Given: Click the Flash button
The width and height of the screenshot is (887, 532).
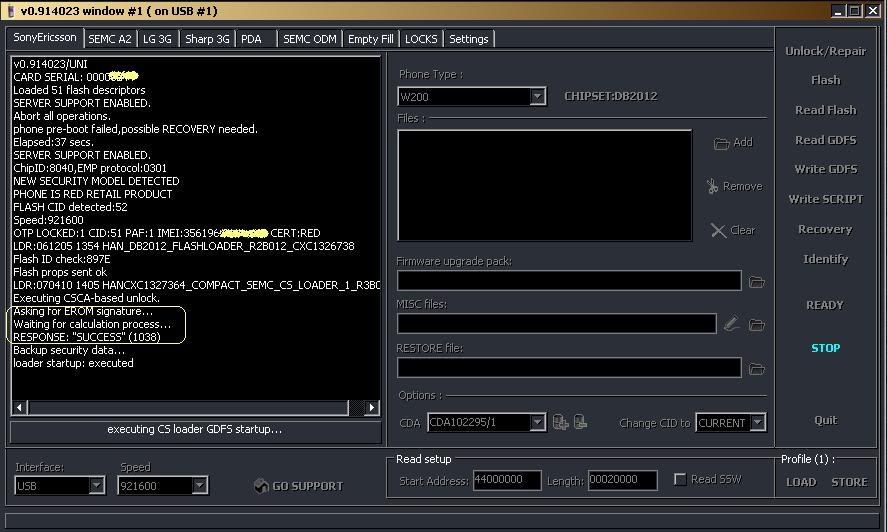Looking at the screenshot, I should point(825,80).
